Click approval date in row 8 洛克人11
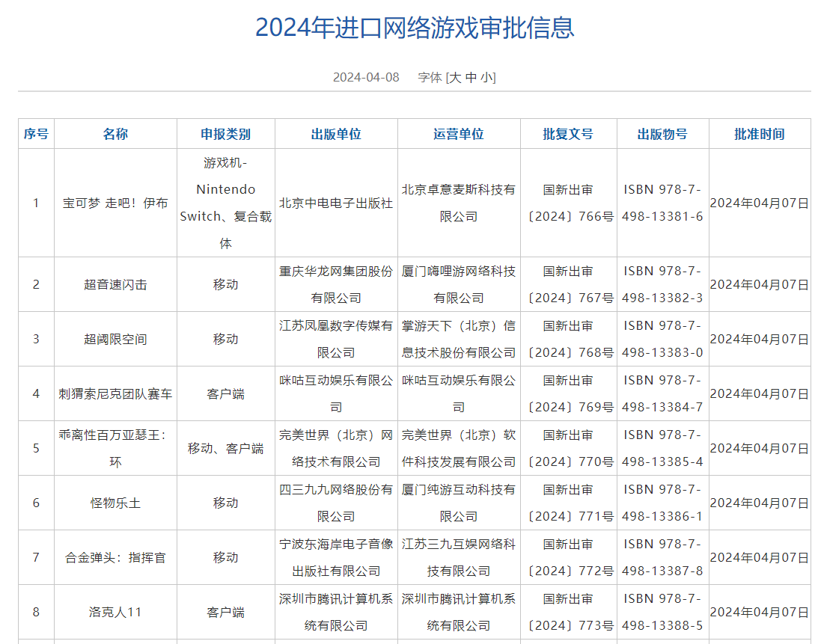Viewport: 818px width, 644px height. point(760,612)
